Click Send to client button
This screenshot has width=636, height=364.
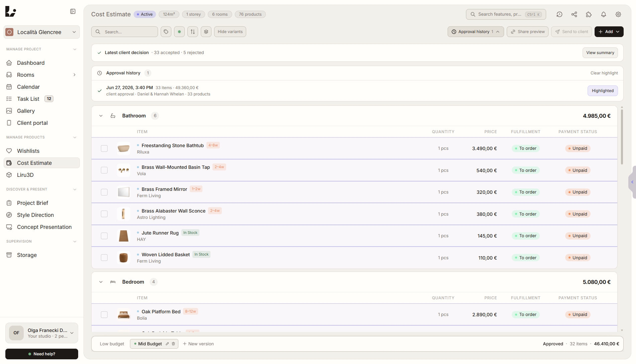coord(572,32)
